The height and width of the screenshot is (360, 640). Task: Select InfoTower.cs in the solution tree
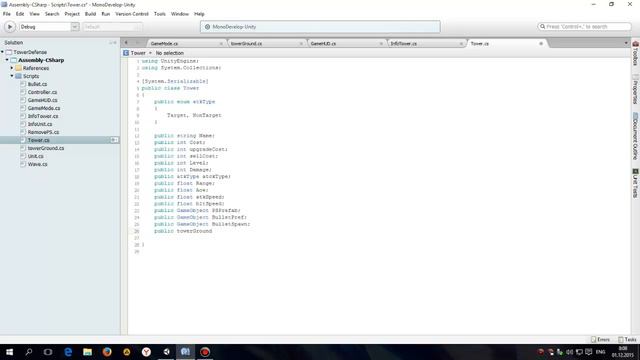43,116
